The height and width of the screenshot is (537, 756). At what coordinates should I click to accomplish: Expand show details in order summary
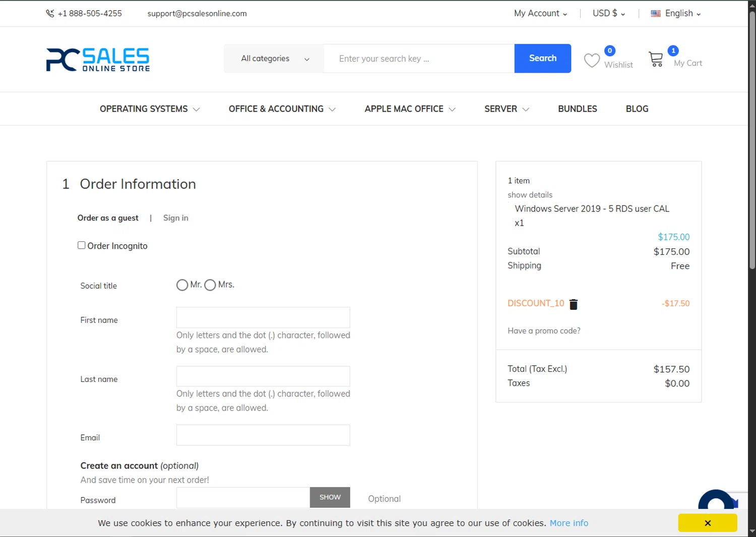pos(530,195)
